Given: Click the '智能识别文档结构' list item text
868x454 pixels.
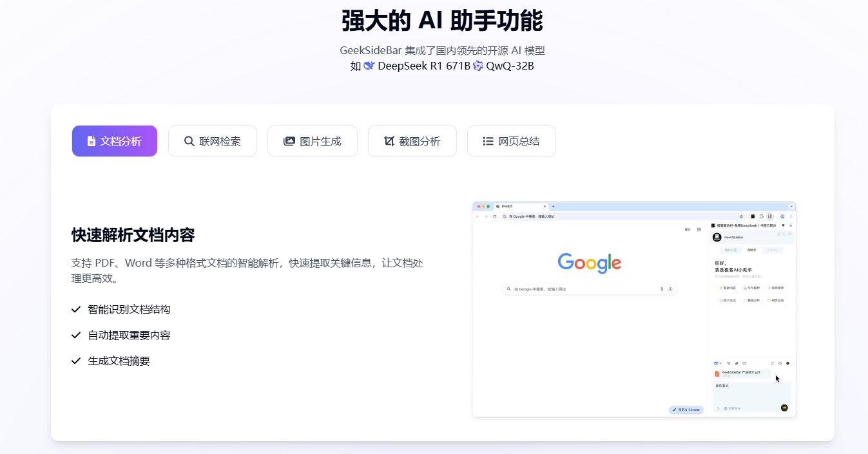Looking at the screenshot, I should pos(130,310).
